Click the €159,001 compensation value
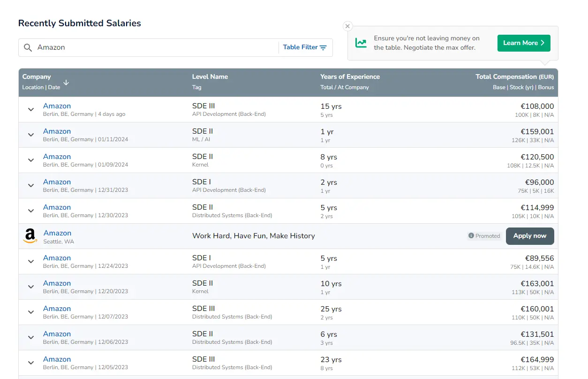 tap(537, 132)
